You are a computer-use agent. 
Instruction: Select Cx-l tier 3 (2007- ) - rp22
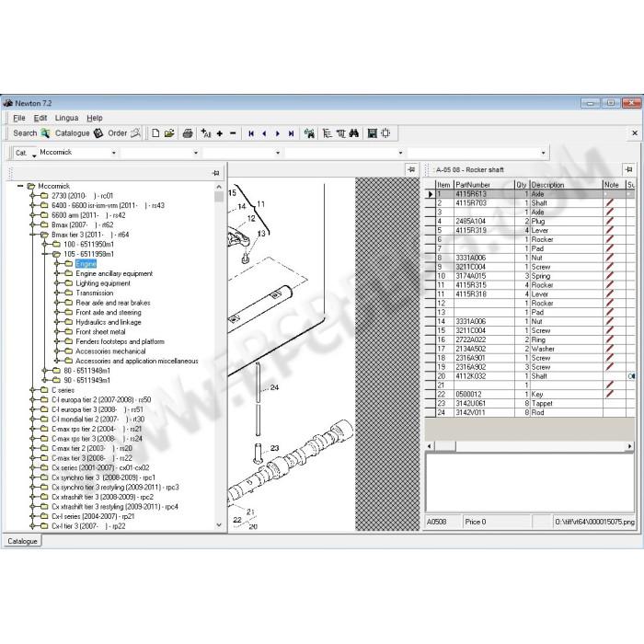click(88, 526)
